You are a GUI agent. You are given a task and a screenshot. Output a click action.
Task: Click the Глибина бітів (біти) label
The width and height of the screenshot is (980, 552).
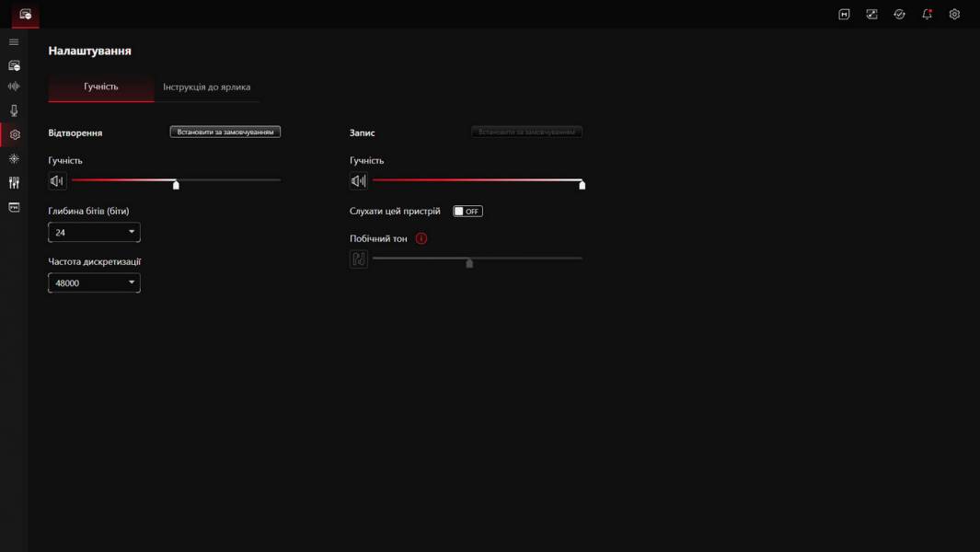tap(88, 212)
